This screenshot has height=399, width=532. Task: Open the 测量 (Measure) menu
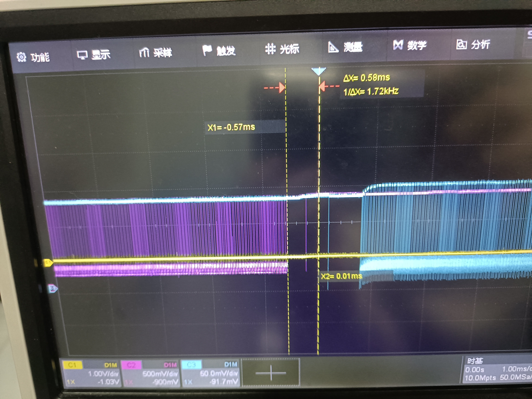pyautogui.click(x=345, y=47)
